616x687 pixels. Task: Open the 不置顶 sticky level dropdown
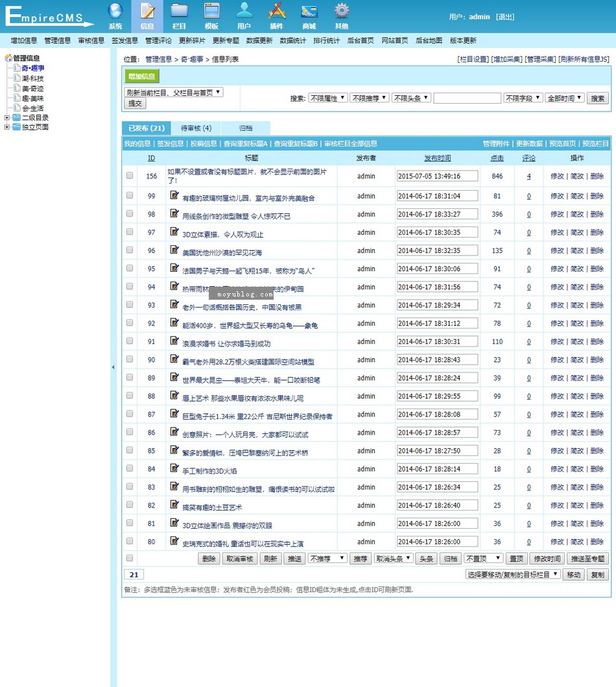(x=483, y=558)
